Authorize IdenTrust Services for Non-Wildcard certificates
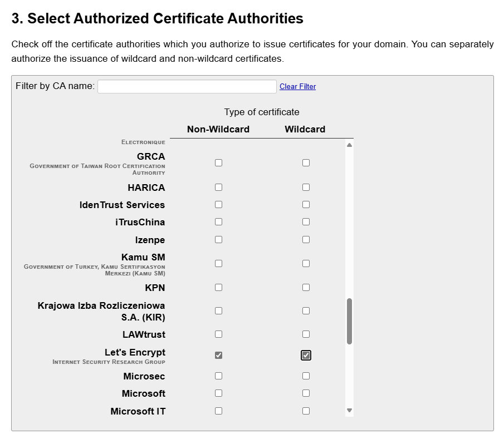Image resolution: width=504 pixels, height=439 pixels. (x=218, y=204)
